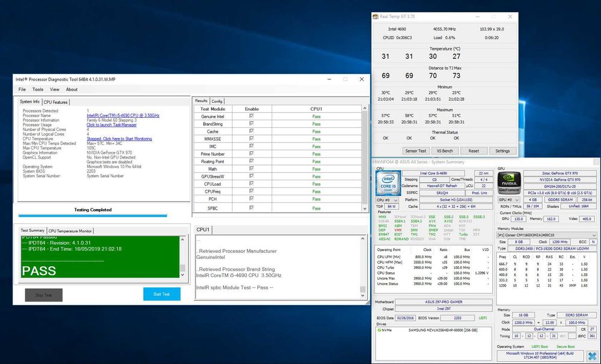Viewport: 601px width, 364px height.
Task: Toggle the CPULoad test checkbox
Action: [251, 183]
